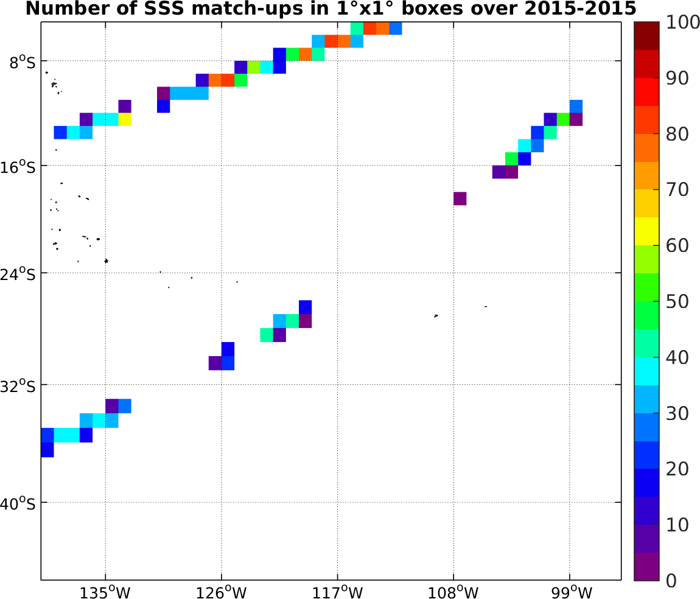Screen dimensions: 700x599
Task: Click the 24°S latitude label
Action: pos(18,275)
